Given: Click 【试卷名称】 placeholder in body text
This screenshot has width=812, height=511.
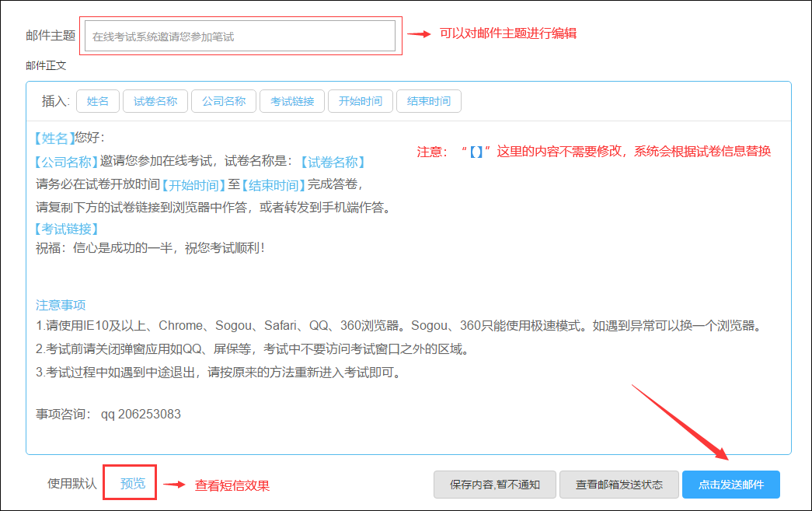Looking at the screenshot, I should click(332, 162).
